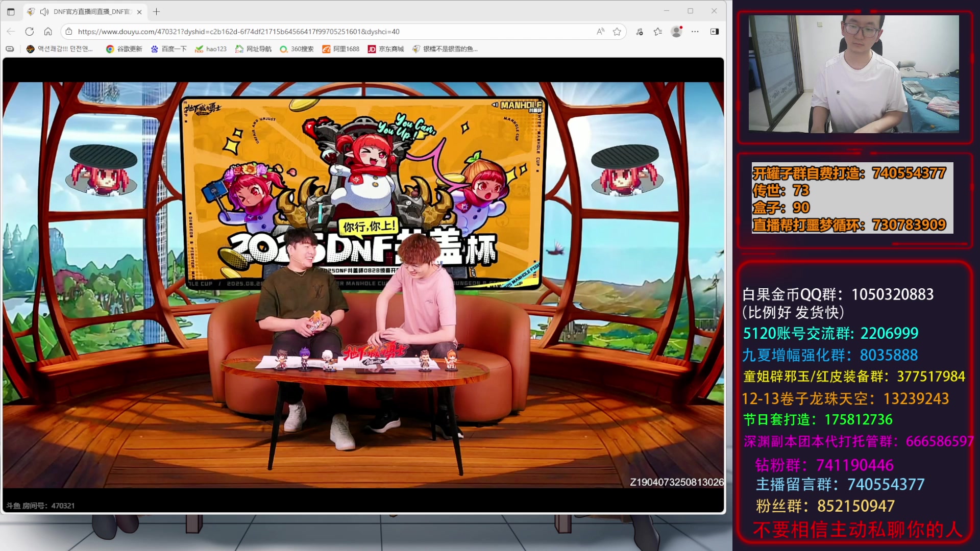Screen dimensions: 980x551
Task: Click the 5120账号交流群 text line
Action: 830,333
